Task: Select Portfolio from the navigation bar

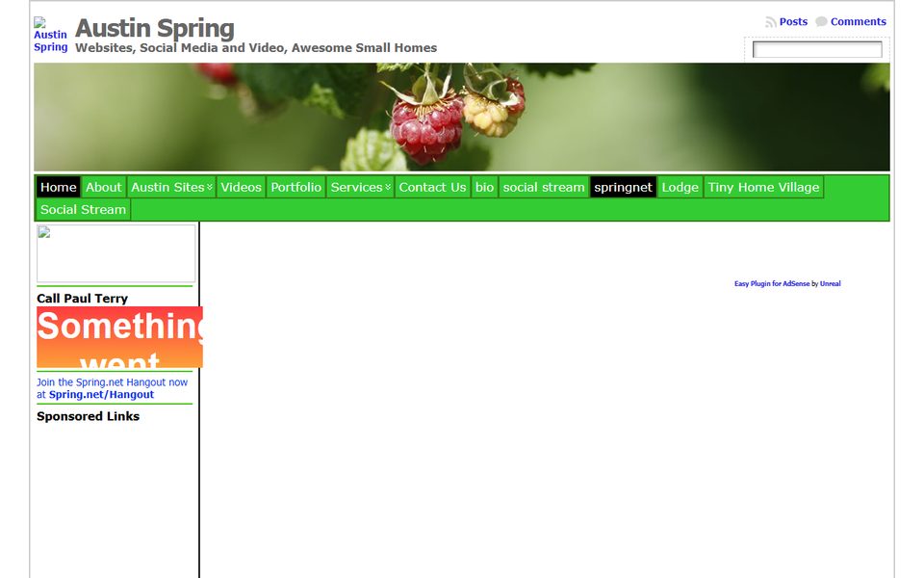Action: (295, 187)
